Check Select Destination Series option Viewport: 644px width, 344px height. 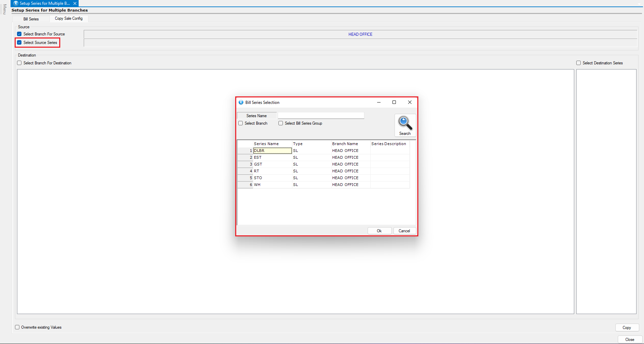pos(578,63)
